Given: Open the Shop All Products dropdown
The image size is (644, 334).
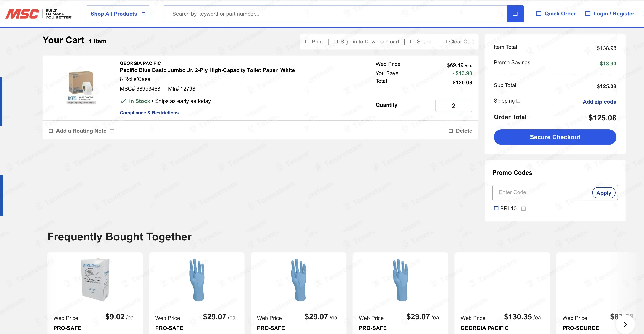Looking at the screenshot, I should click(118, 14).
